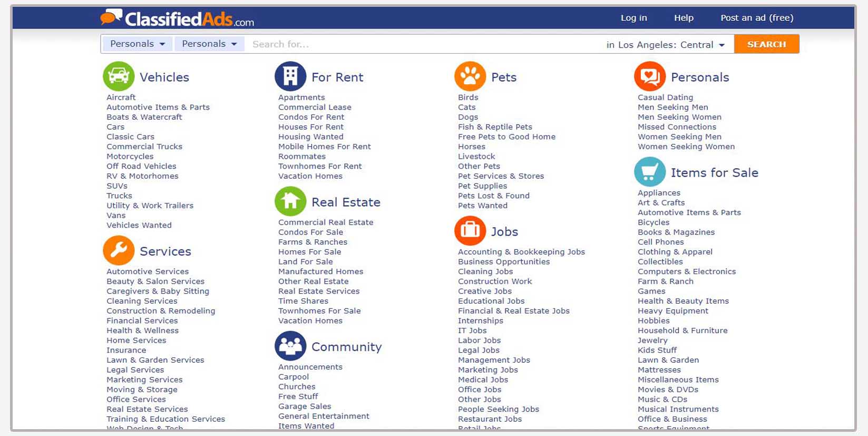Viewport: 868px width, 436px height.
Task: Click the Log in menu item
Action: pyautogui.click(x=633, y=18)
